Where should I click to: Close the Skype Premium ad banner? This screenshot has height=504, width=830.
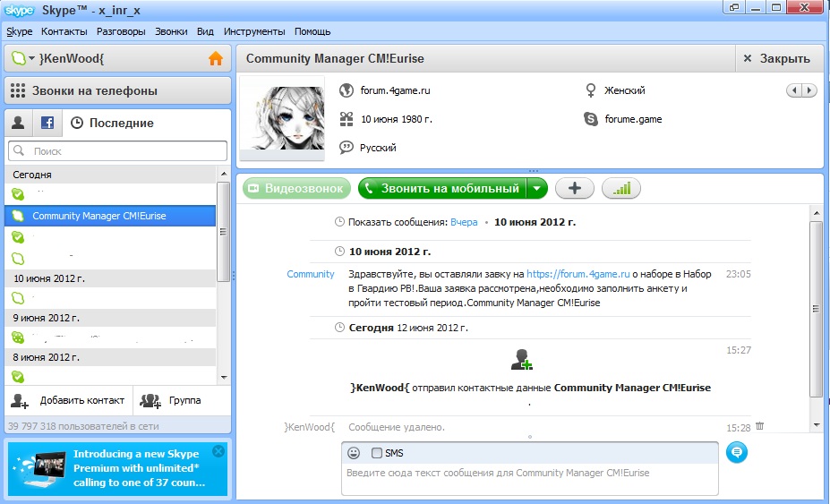pyautogui.click(x=218, y=451)
